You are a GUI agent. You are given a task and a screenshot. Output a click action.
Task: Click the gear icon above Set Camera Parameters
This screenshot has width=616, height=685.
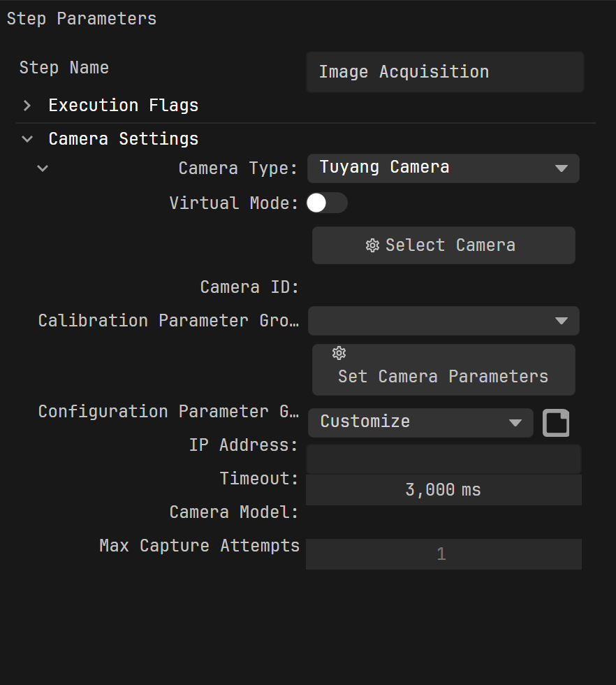click(339, 353)
